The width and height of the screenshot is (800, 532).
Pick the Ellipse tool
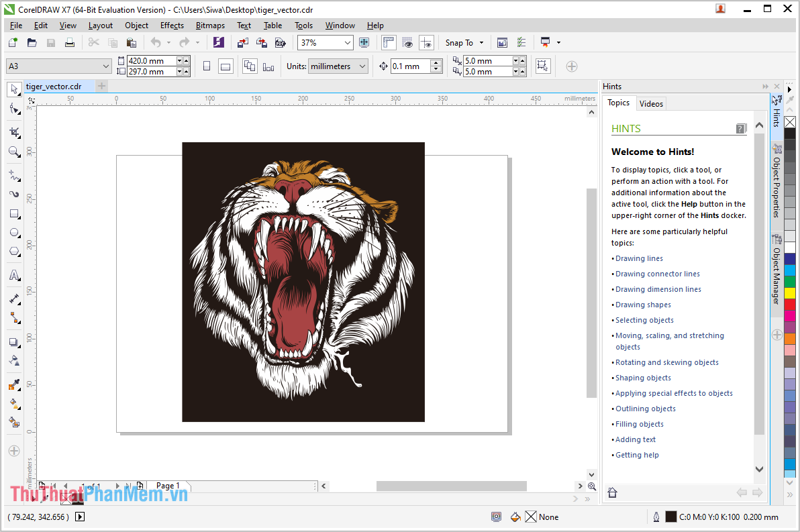(x=14, y=233)
